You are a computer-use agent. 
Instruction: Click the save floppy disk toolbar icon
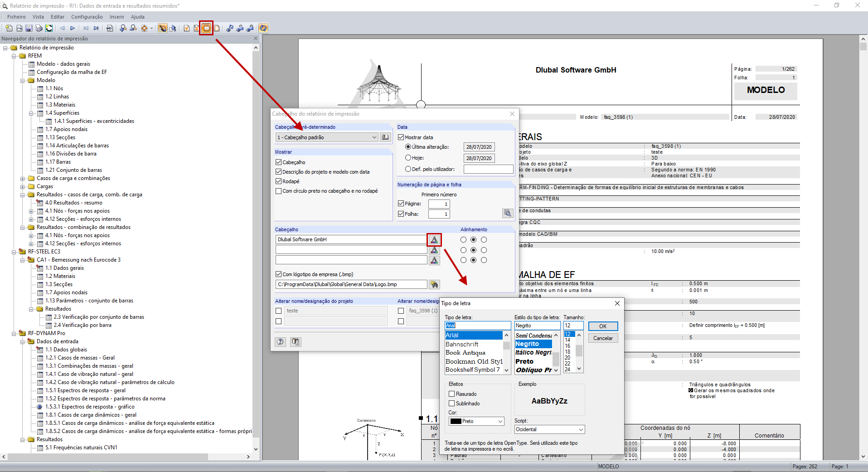coord(29,28)
